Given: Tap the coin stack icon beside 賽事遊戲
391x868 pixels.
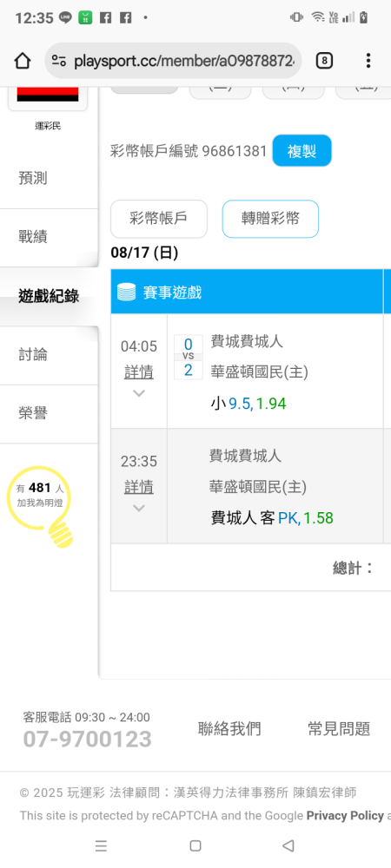Looking at the screenshot, I should (x=127, y=292).
